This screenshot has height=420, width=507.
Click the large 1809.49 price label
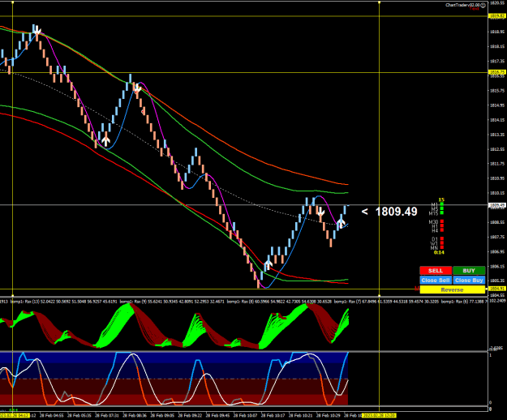click(396, 212)
